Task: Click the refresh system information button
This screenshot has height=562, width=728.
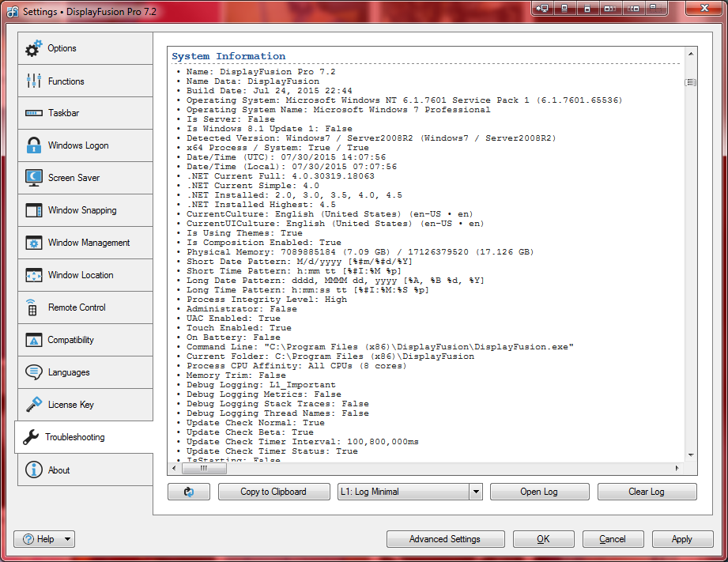Action: 189,492
